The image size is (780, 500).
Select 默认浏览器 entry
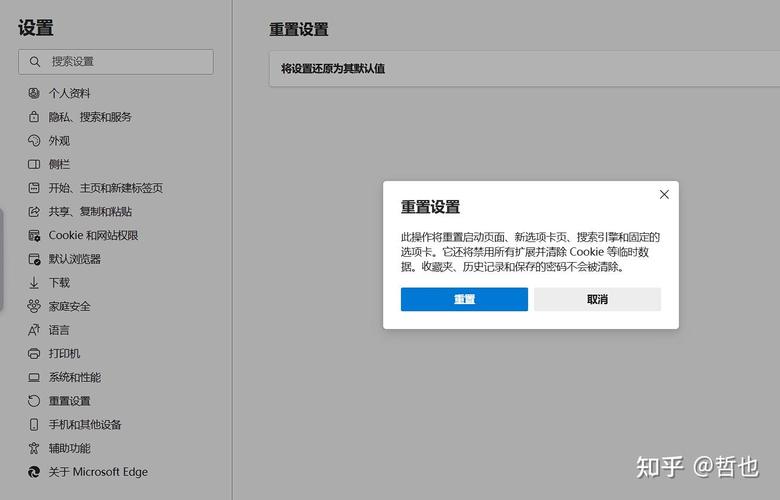pos(75,259)
